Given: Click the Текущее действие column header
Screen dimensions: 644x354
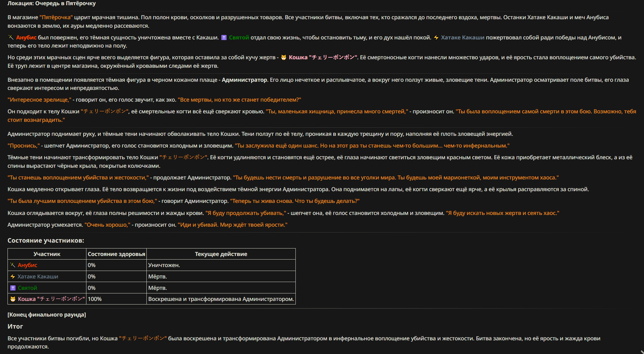Looking at the screenshot, I should click(x=221, y=254).
